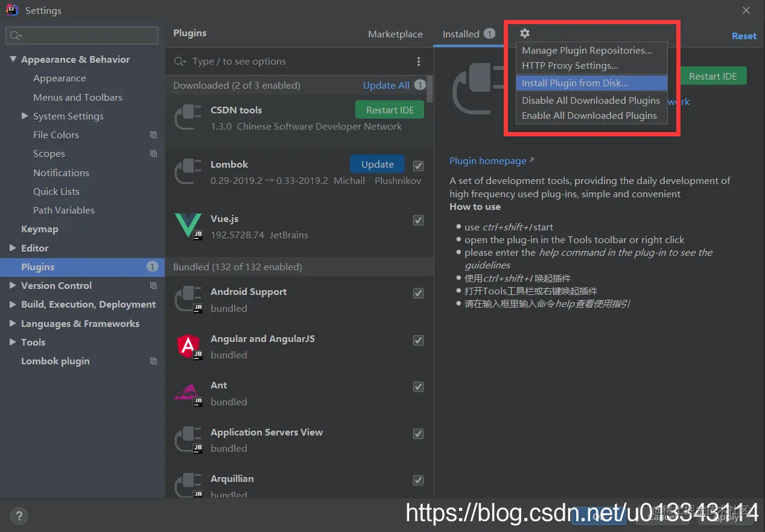Click the Android Support plugin icon
This screenshot has width=765, height=532.
coord(188,300)
